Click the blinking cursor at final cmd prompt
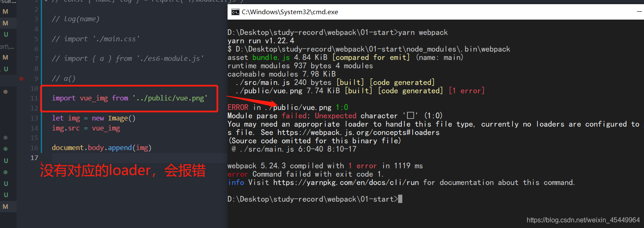 (400, 199)
